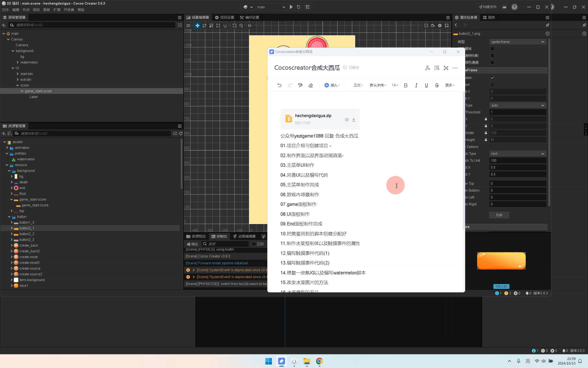Select the move tool in scene toolbar
Viewport: 588px width, 368px height.
click(x=197, y=25)
